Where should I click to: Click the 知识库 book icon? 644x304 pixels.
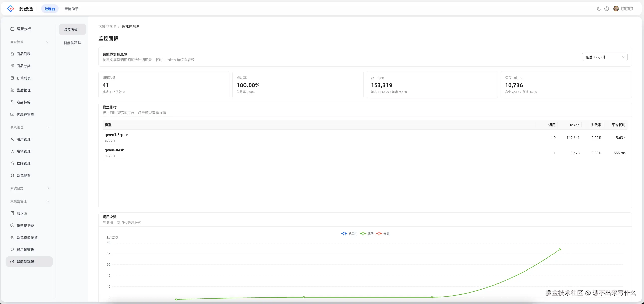(12, 213)
